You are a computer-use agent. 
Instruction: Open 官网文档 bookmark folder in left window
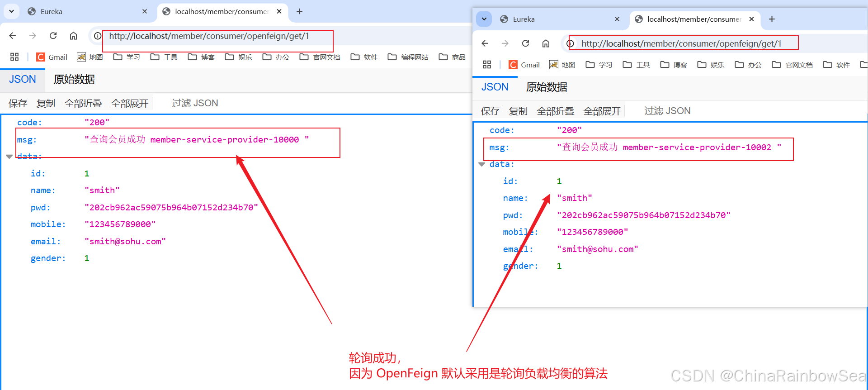320,57
